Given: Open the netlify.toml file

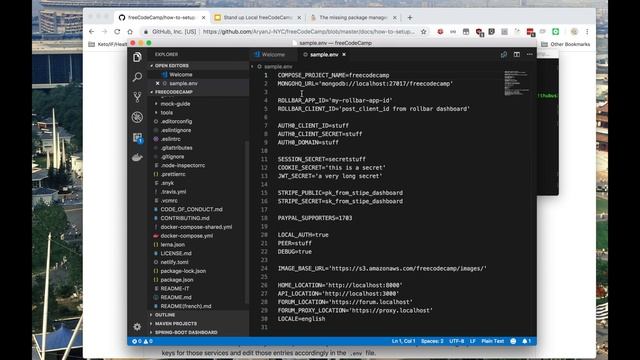Looking at the screenshot, I should [174, 262].
